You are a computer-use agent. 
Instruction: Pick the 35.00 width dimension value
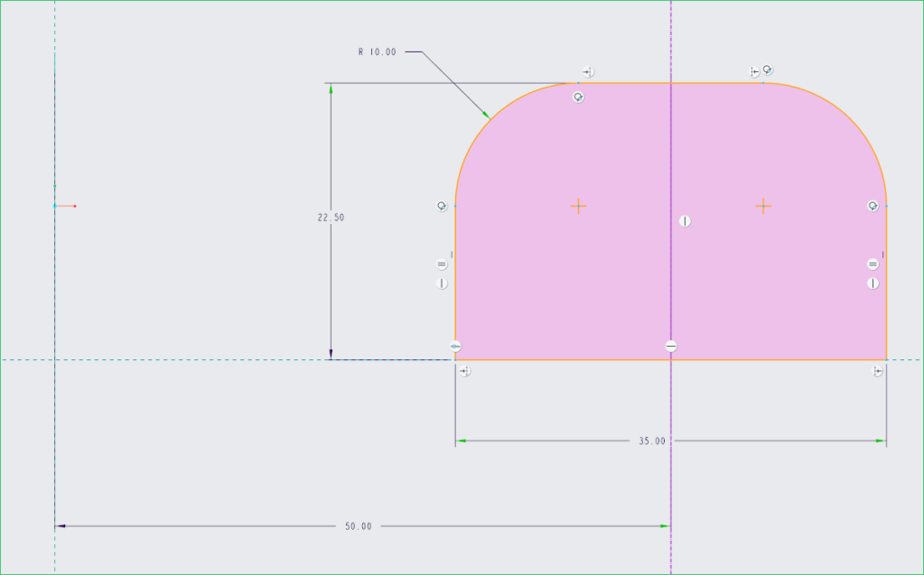(651, 441)
